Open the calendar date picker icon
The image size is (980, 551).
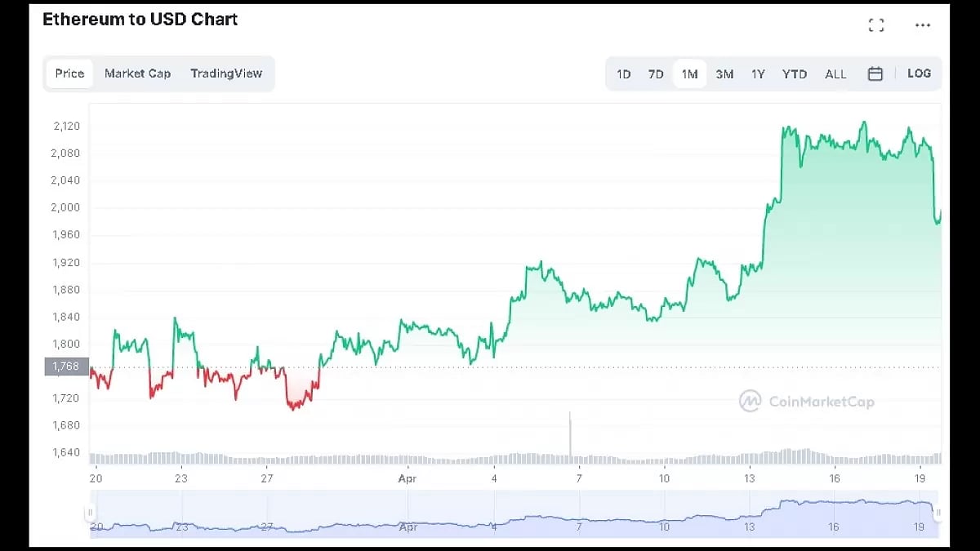[x=875, y=73]
